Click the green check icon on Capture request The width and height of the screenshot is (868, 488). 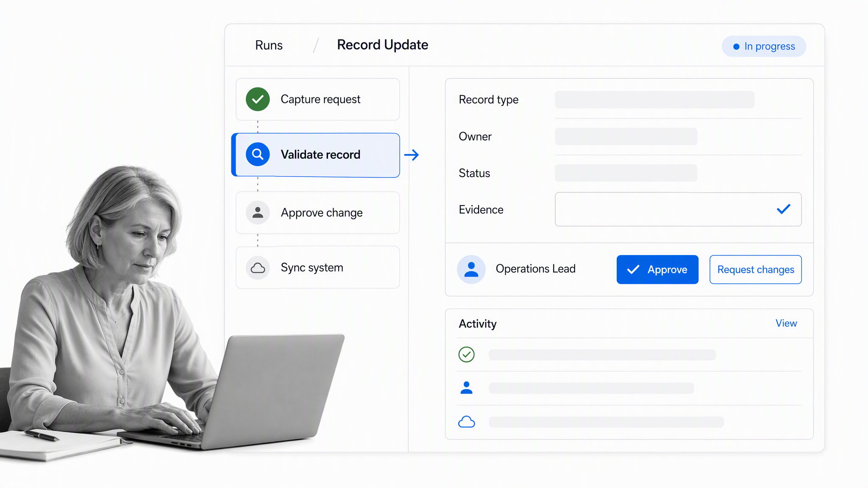pos(258,99)
